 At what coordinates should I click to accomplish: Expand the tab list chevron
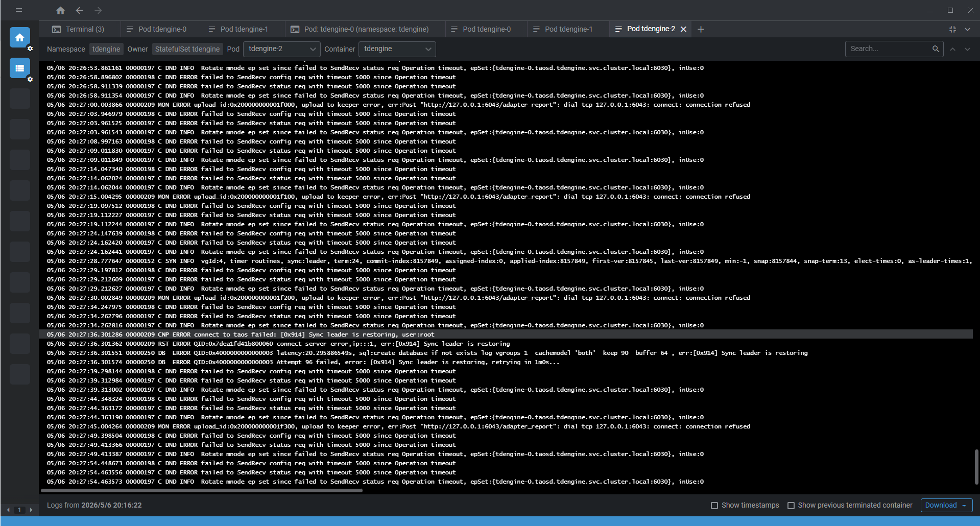(967, 30)
